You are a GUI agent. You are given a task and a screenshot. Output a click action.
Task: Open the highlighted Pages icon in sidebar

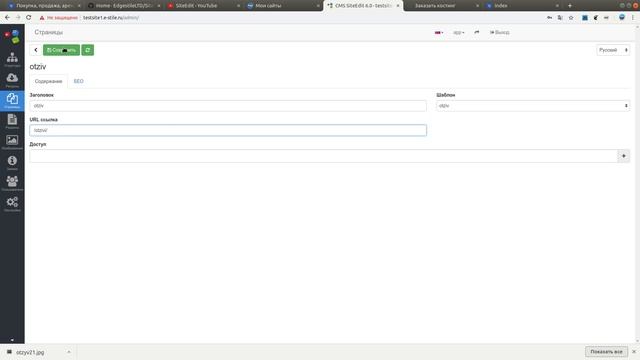(x=12, y=100)
